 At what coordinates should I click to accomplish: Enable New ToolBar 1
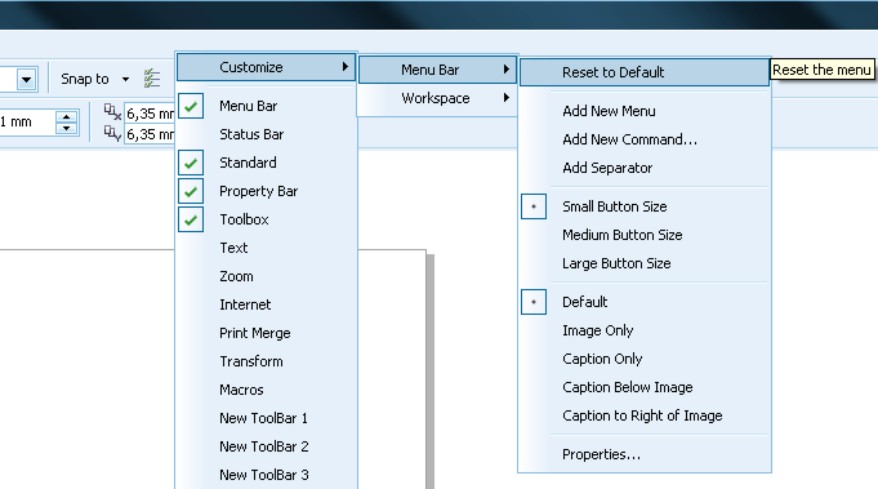coord(267,418)
